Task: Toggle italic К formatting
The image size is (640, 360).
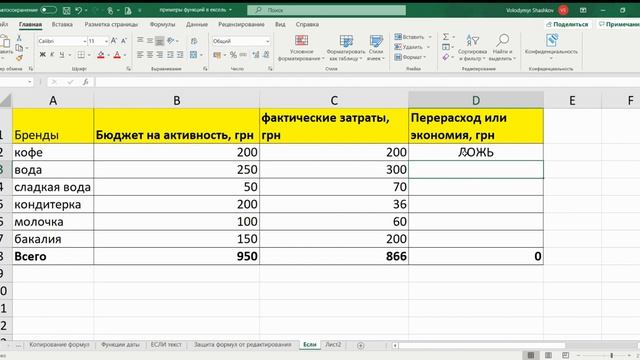Action: coord(52,55)
